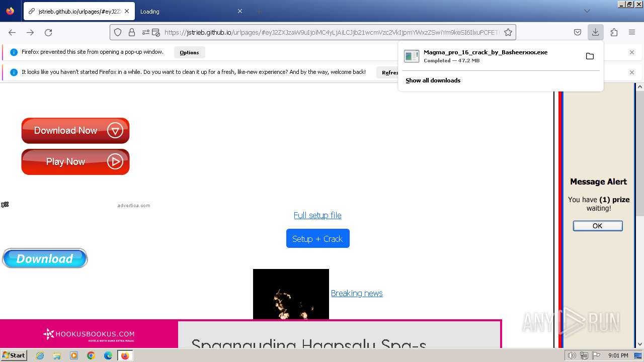
Task: Click the 9:01 PM system clock
Action: click(618, 355)
